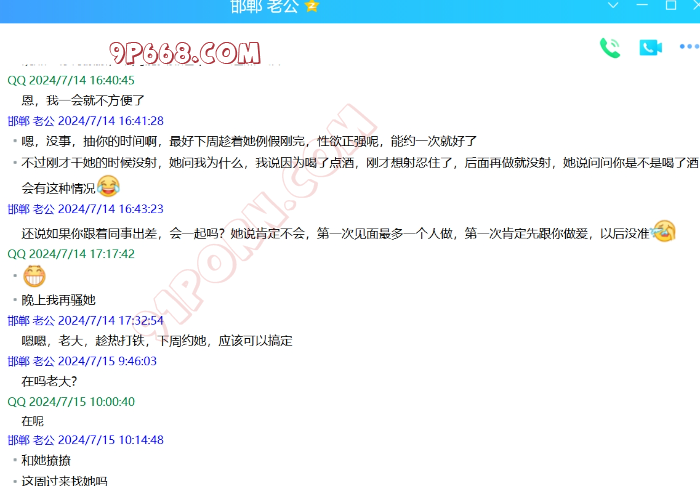The width and height of the screenshot is (700, 486).
Task: Click the reply message 在呢
Action: point(33,421)
